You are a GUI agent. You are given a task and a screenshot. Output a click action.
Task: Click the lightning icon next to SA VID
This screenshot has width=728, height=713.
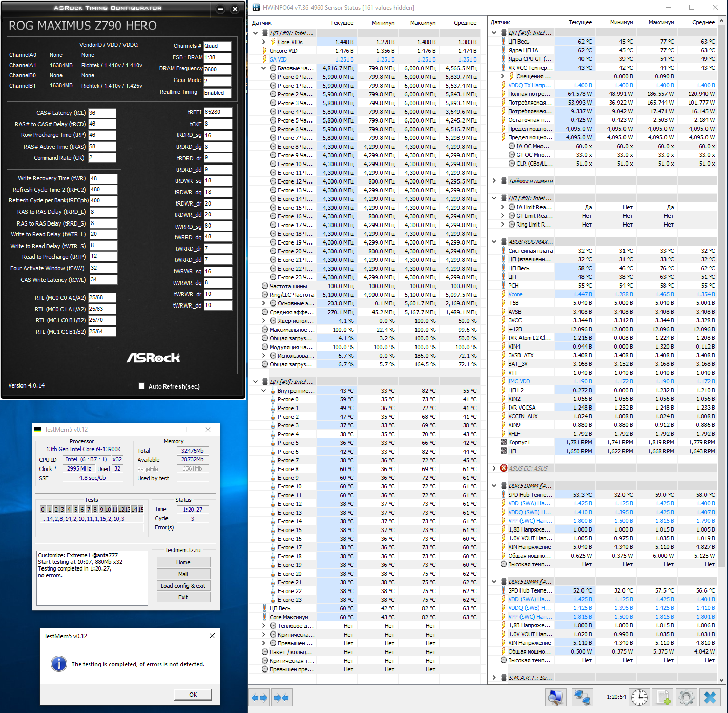click(265, 59)
